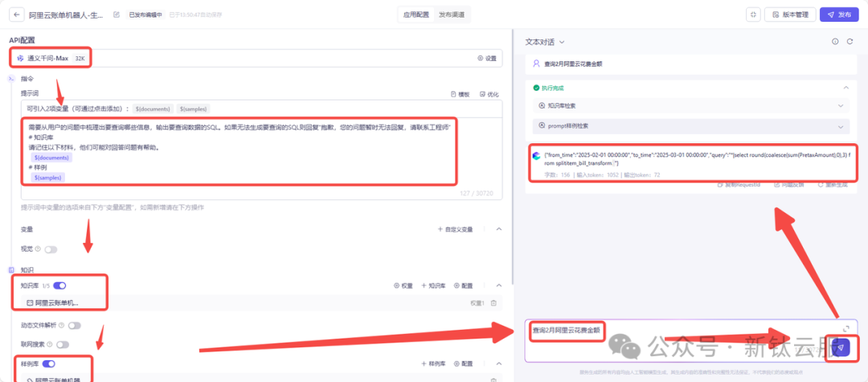Open 权重 weight settings

coord(403,285)
